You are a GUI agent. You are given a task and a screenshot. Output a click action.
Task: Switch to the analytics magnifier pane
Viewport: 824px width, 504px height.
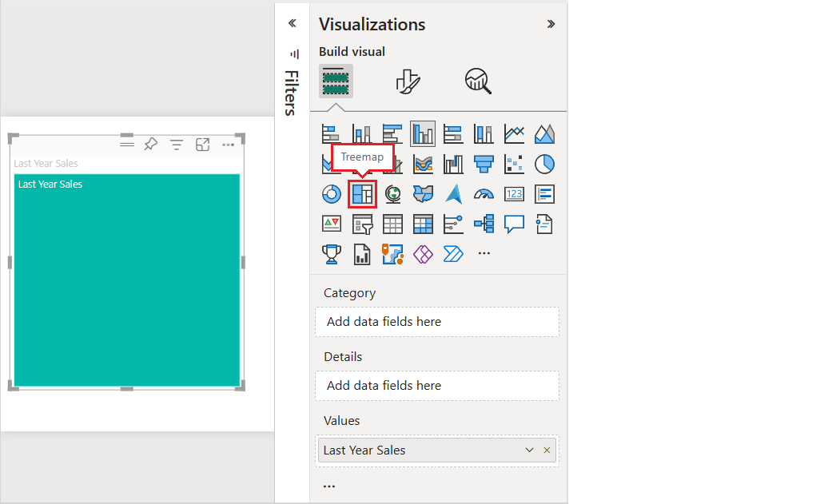tap(477, 80)
